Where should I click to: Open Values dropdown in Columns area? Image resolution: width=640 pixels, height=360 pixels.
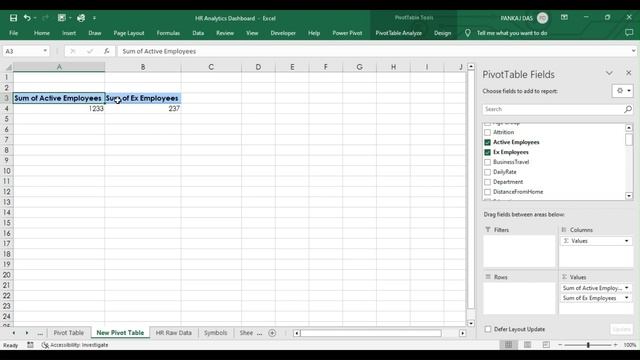tap(627, 241)
